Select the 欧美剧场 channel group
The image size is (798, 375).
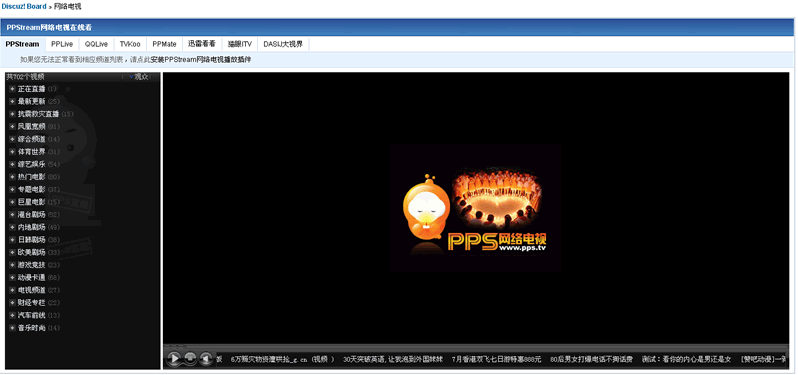[x=32, y=252]
